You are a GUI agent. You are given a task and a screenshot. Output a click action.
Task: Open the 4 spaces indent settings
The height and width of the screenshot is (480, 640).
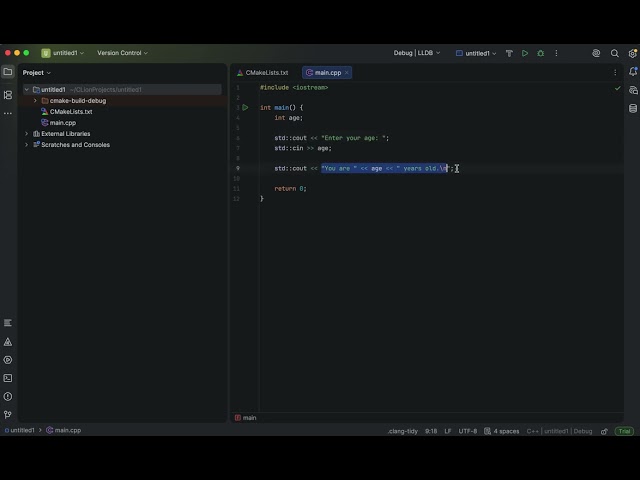click(502, 431)
